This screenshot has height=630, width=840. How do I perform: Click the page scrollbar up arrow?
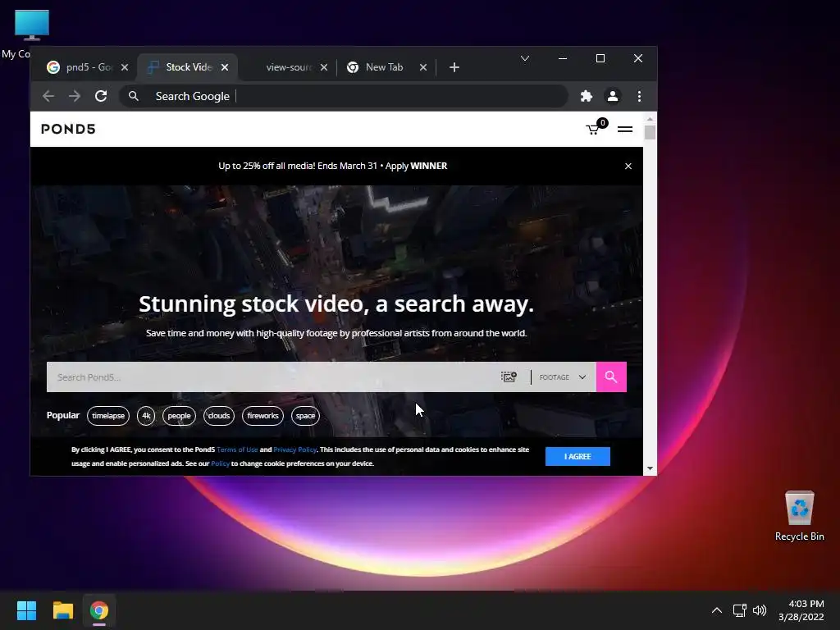pyautogui.click(x=650, y=119)
